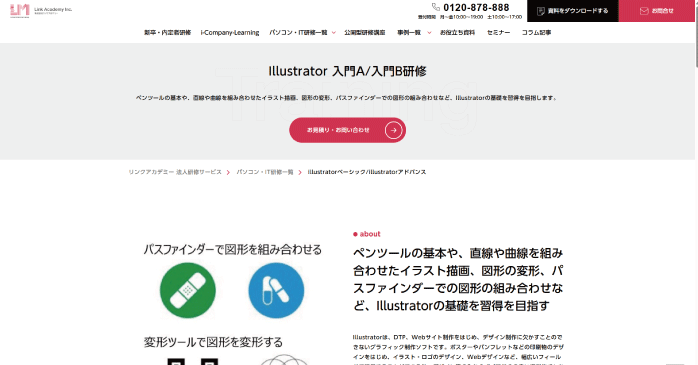Click the envelope icon on the お問合せ button
This screenshot has height=365, width=698.
(x=644, y=11)
